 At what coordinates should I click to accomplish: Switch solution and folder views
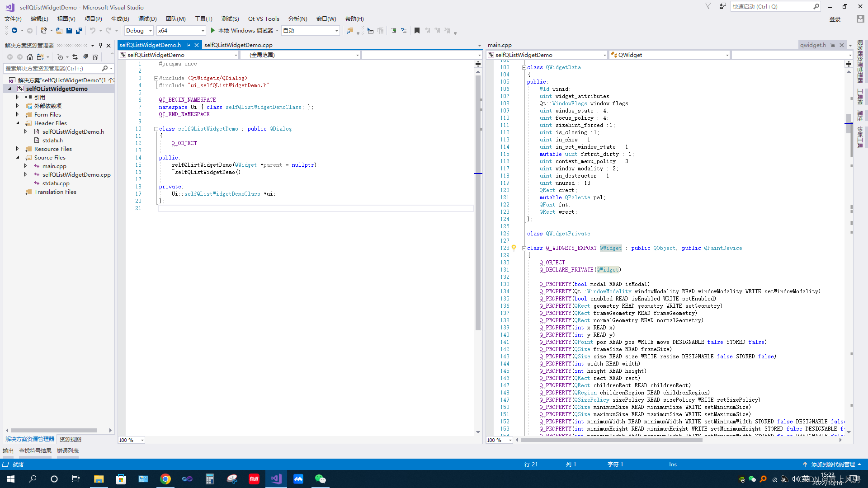(x=40, y=56)
